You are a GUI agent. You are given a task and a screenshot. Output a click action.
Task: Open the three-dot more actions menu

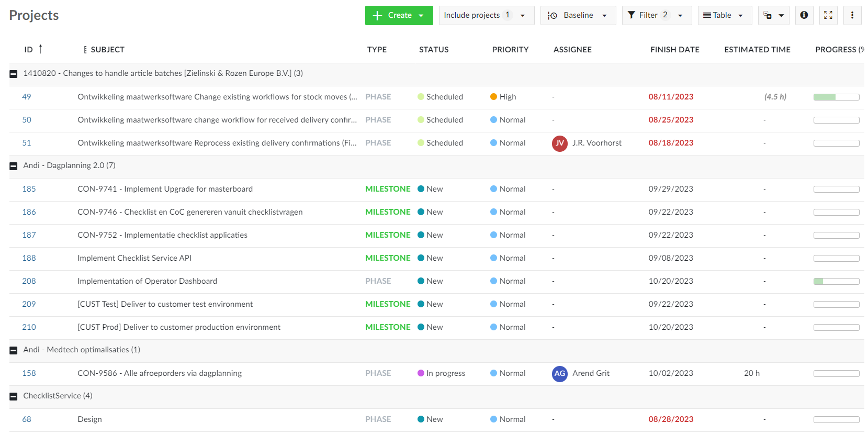[x=852, y=15]
